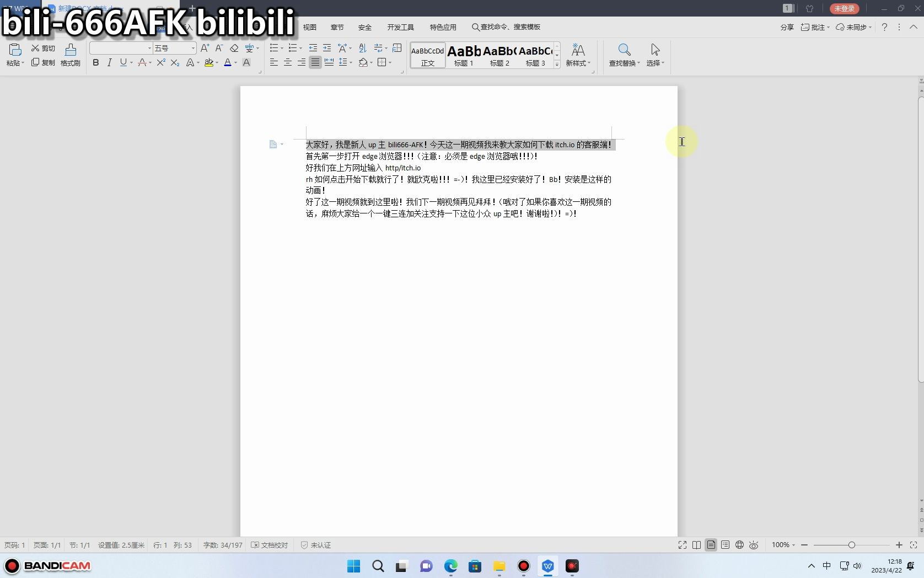Open the highlight color dropdown arrow
This screenshot has width=924, height=578.
point(217,63)
